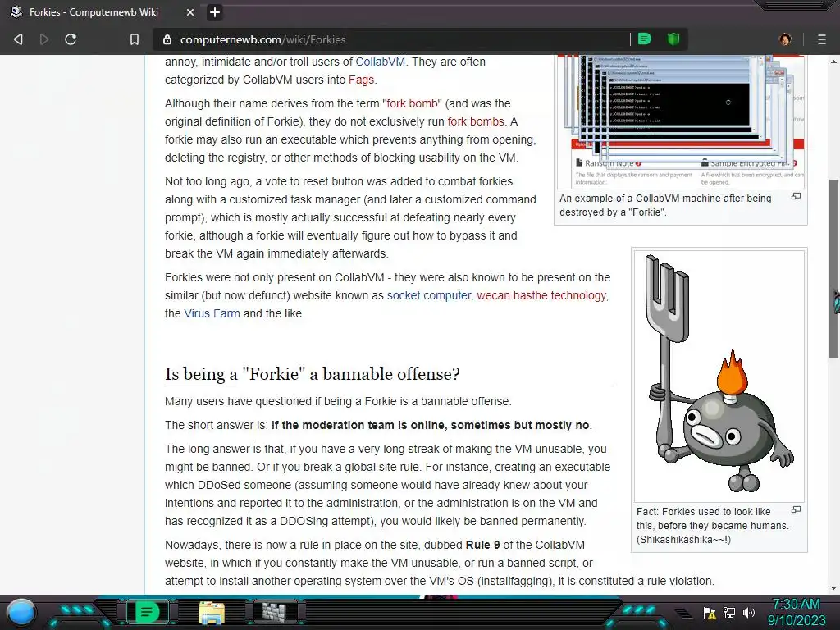
Task: Click the page vertical scrollbar thumb
Action: click(x=833, y=268)
